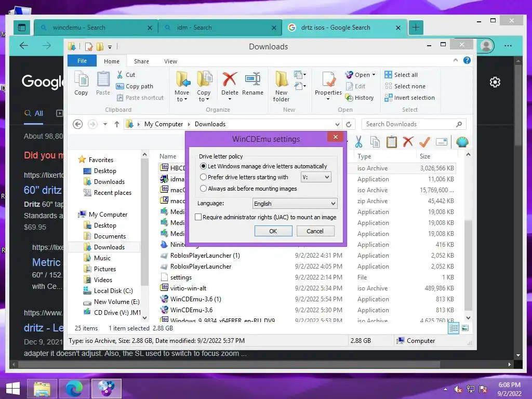The height and width of the screenshot is (399, 532).
Task: Click the Windows Start button
Action: tap(12, 389)
